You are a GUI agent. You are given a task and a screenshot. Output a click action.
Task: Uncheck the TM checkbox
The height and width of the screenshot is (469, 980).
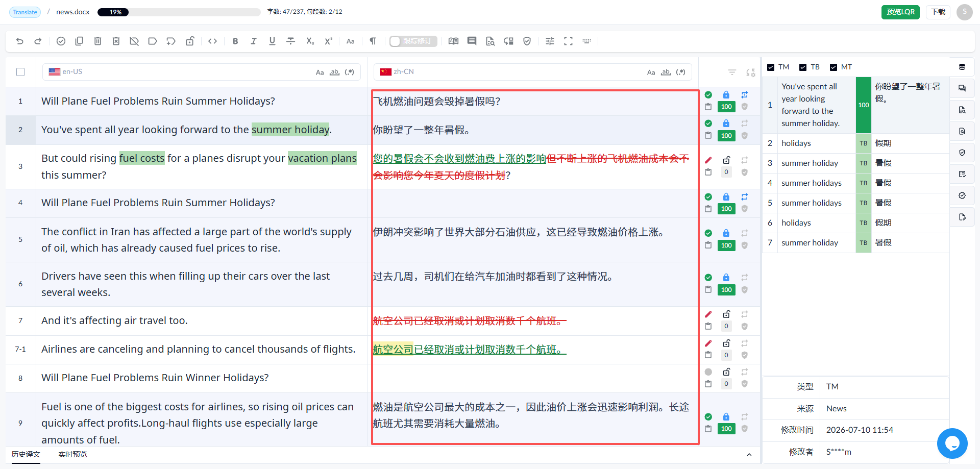pyautogui.click(x=771, y=67)
